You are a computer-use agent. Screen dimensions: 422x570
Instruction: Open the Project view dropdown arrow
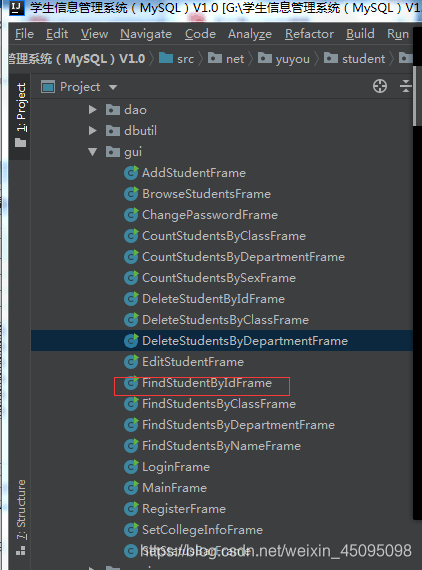(x=113, y=87)
